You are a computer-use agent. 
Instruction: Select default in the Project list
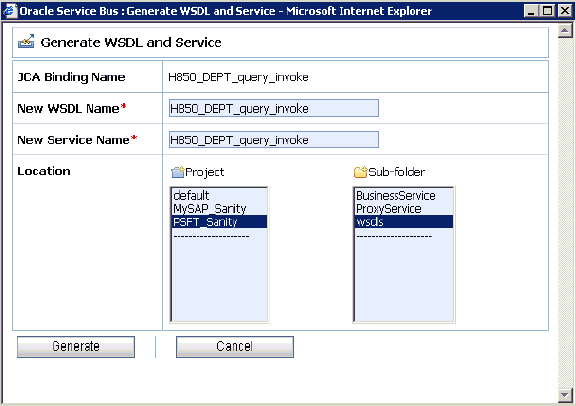[x=219, y=195]
